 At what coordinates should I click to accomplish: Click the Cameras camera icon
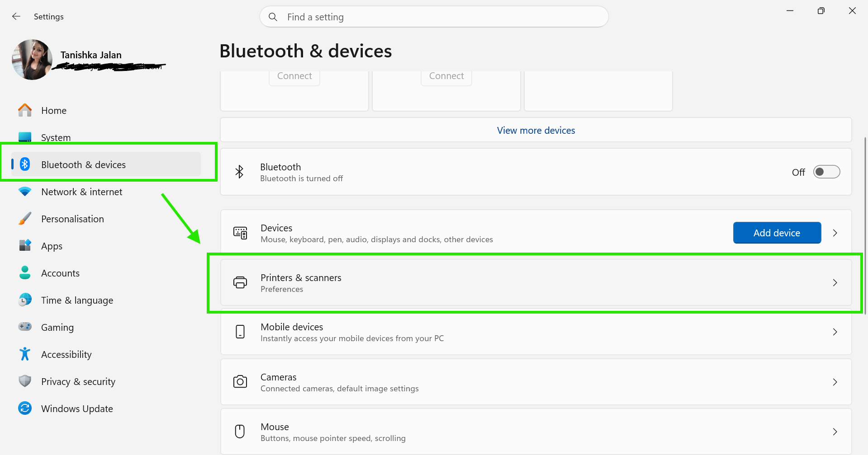240,382
